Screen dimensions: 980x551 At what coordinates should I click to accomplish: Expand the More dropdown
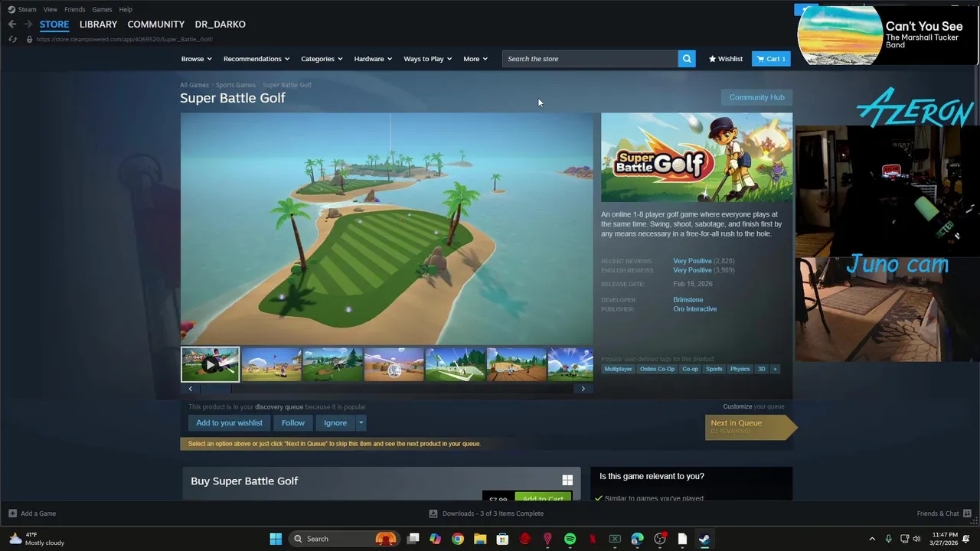pyautogui.click(x=475, y=59)
